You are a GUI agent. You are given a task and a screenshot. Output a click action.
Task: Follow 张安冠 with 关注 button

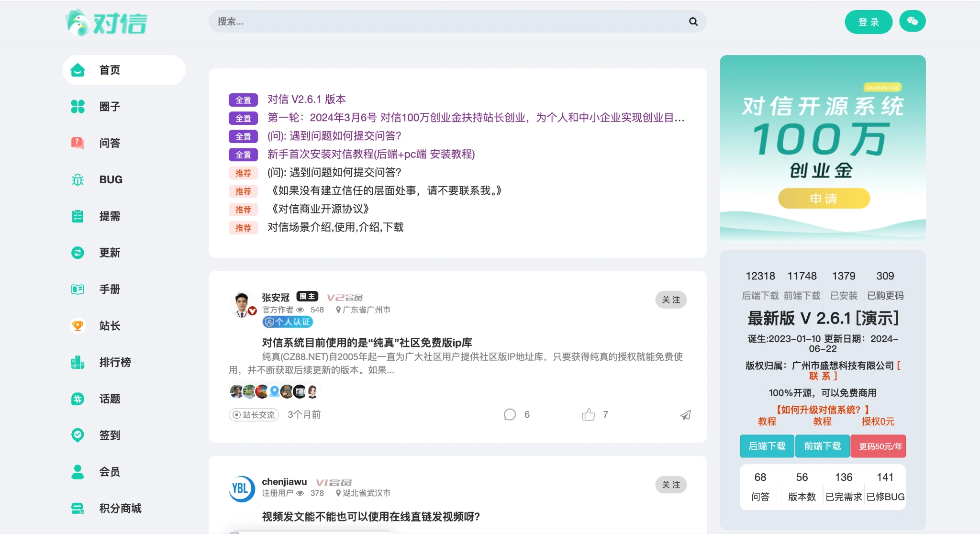point(671,300)
